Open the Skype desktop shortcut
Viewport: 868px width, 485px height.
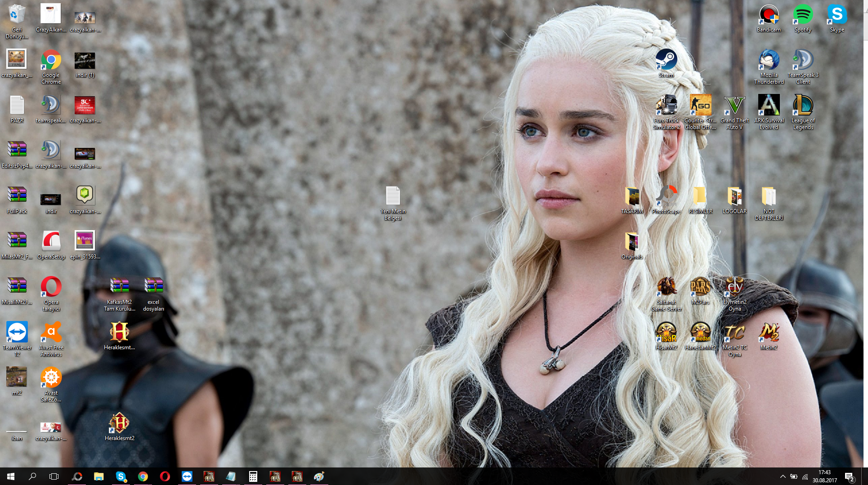click(837, 18)
